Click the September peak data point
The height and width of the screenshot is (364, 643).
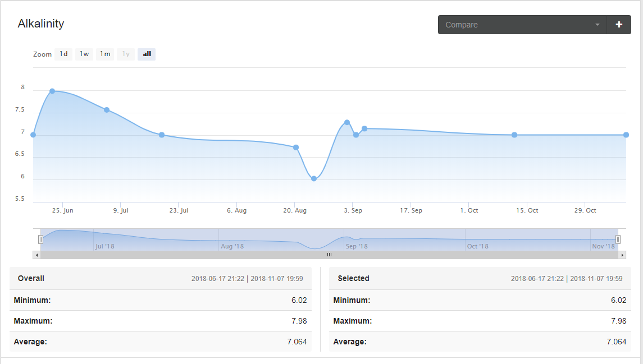click(x=347, y=122)
